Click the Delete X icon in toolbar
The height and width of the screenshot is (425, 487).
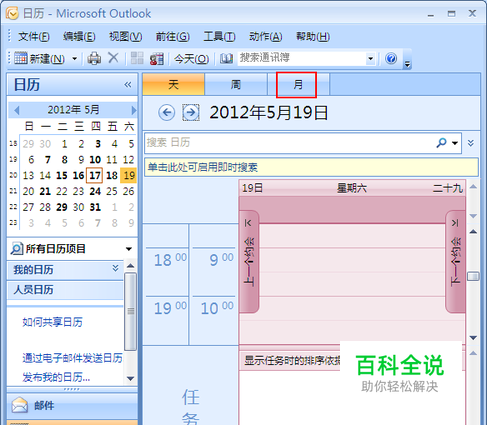pyautogui.click(x=113, y=58)
